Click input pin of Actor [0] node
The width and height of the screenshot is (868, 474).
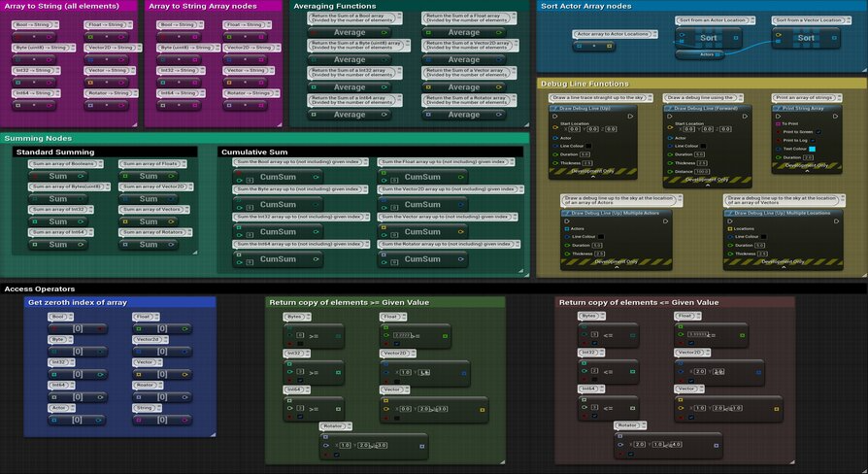(54, 421)
